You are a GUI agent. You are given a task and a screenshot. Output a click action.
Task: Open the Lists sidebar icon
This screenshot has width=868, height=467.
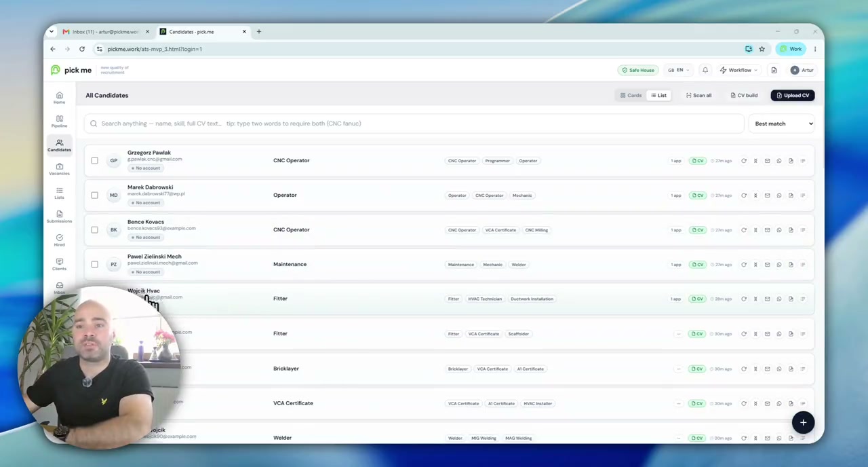coord(59,193)
